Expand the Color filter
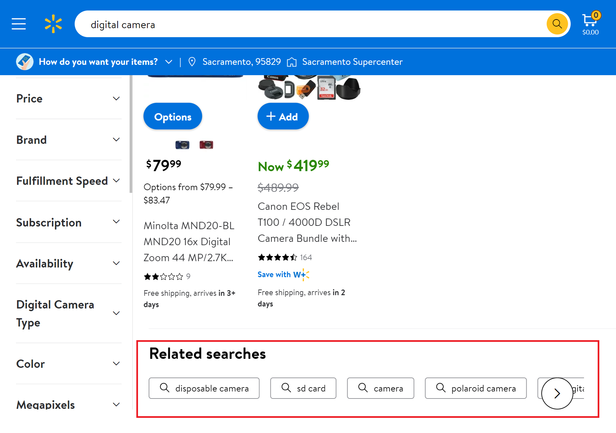The height and width of the screenshot is (433, 616). point(67,364)
